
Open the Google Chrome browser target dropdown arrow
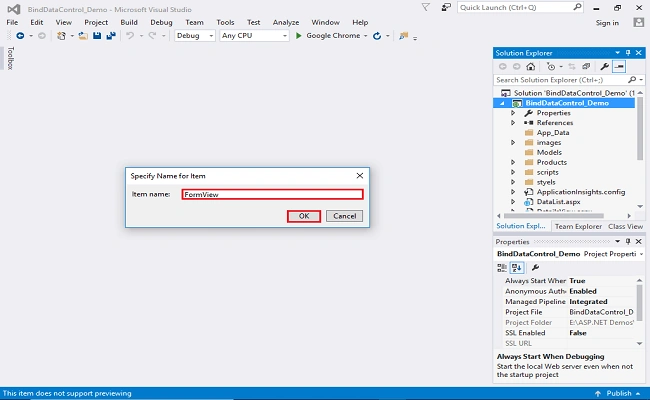point(366,36)
